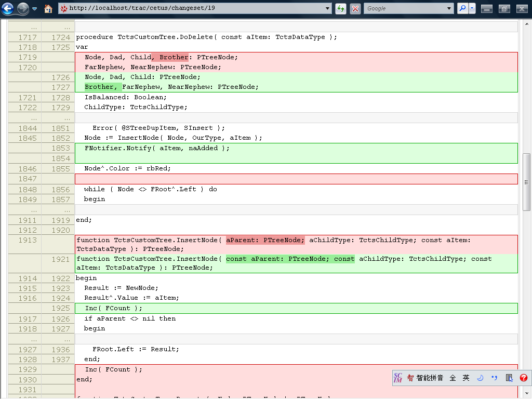Screen dimensions: 532x399
Task: Click the magnifier search button
Action: tap(462, 8)
